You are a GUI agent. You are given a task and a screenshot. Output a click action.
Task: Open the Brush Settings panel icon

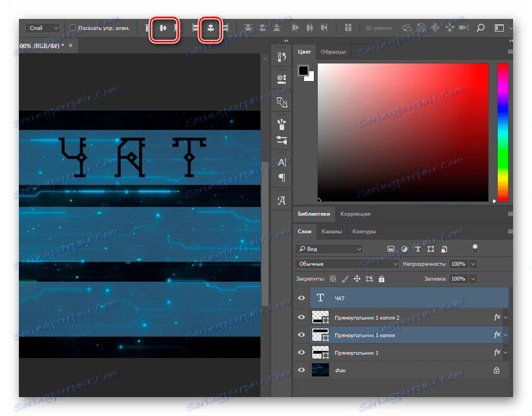pos(281,140)
